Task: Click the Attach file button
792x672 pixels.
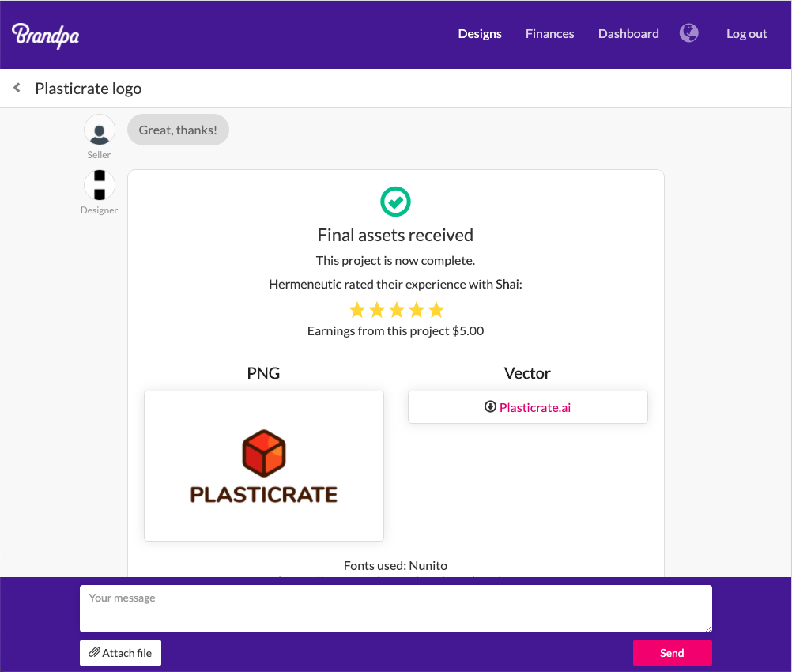Action: tap(120, 653)
